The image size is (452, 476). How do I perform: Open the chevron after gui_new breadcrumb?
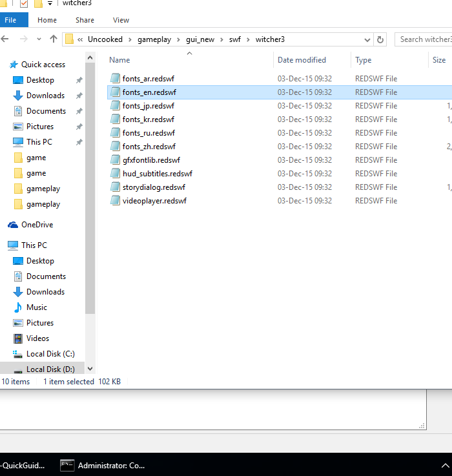pos(221,40)
